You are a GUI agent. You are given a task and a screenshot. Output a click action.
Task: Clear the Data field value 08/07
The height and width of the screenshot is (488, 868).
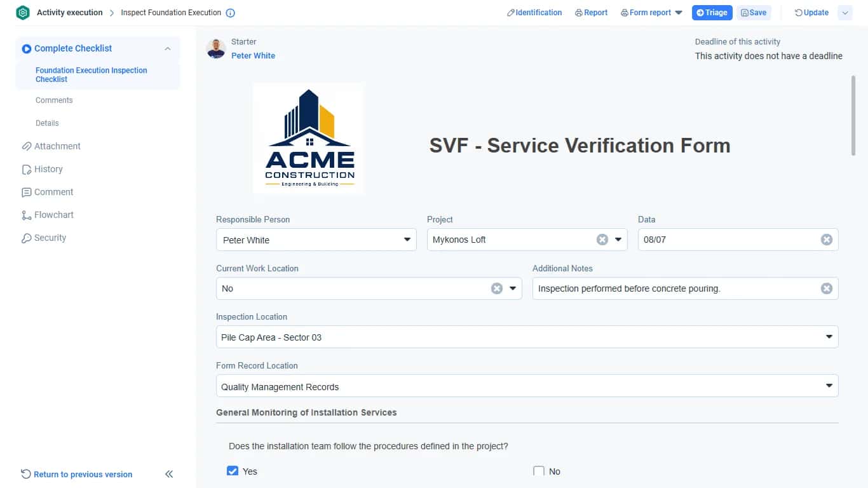point(826,240)
